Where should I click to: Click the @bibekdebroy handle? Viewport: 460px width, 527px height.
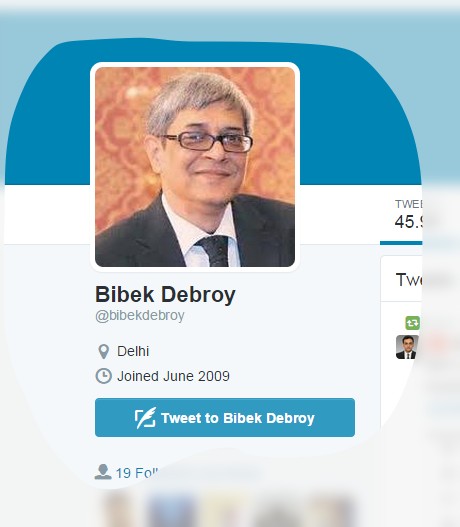tap(140, 316)
